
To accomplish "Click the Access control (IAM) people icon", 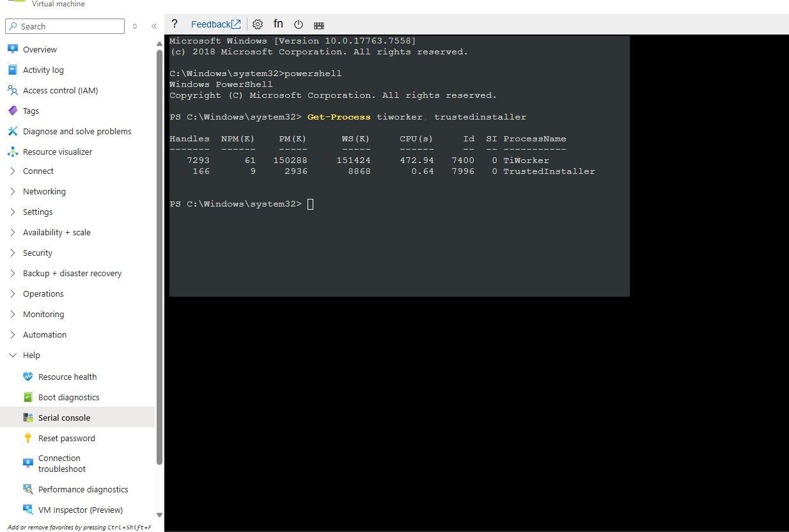I will pos(13,90).
